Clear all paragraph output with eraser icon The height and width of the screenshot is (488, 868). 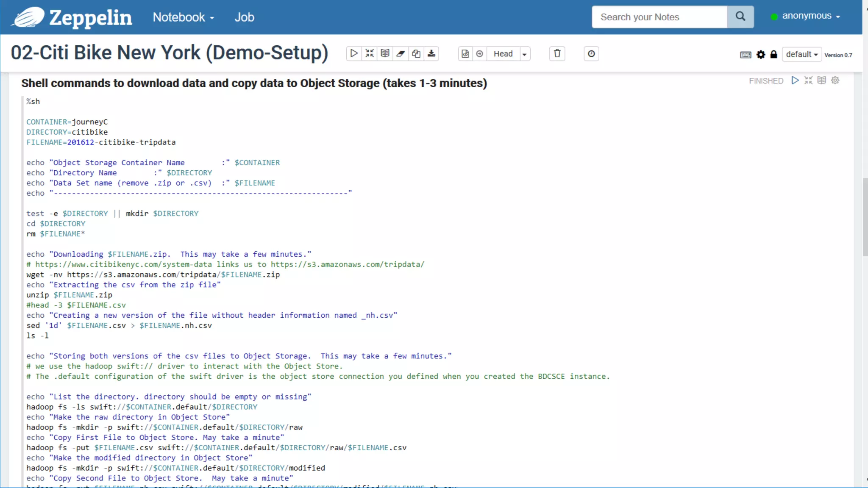(401, 54)
